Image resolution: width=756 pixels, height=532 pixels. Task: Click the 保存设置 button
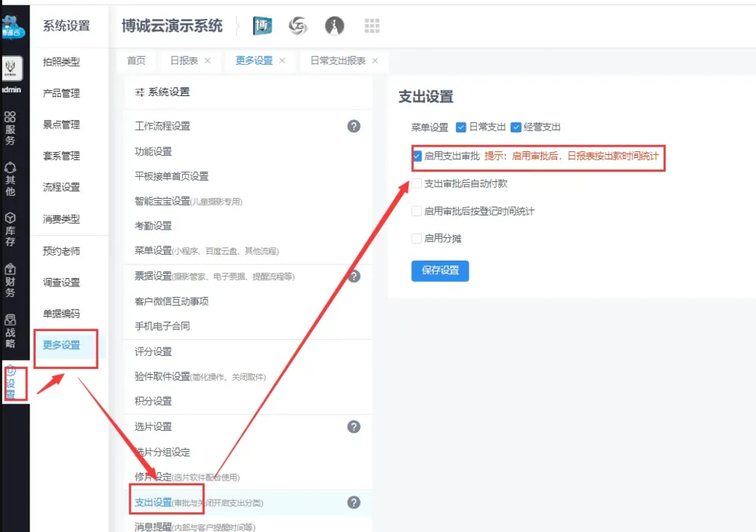(440, 271)
